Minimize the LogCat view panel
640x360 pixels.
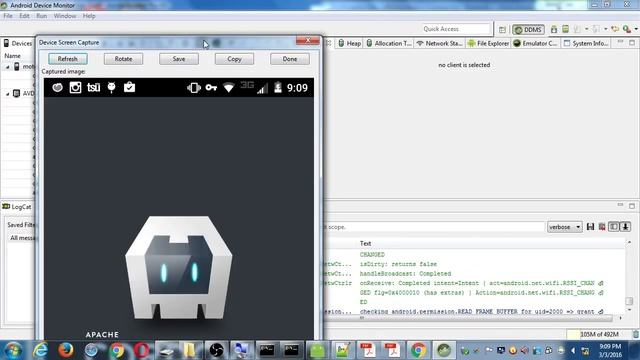[620, 204]
